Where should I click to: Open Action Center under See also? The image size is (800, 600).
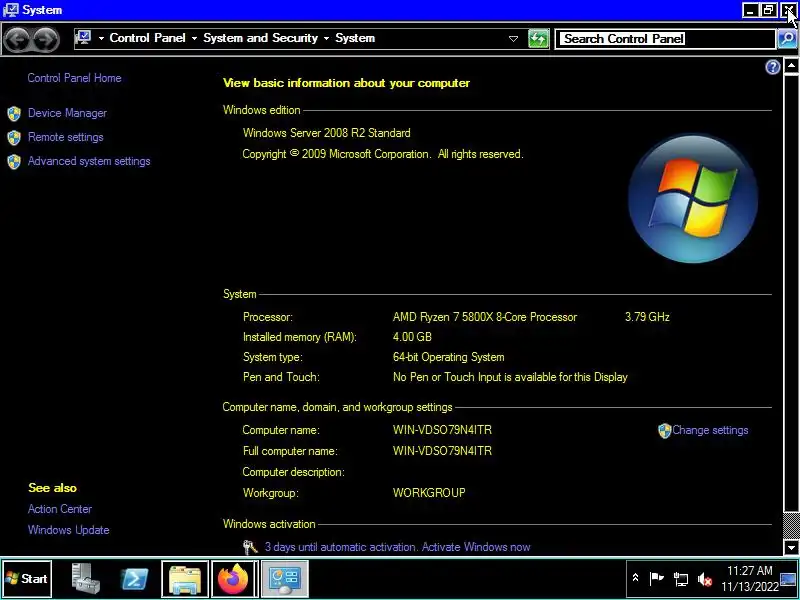(x=60, y=509)
